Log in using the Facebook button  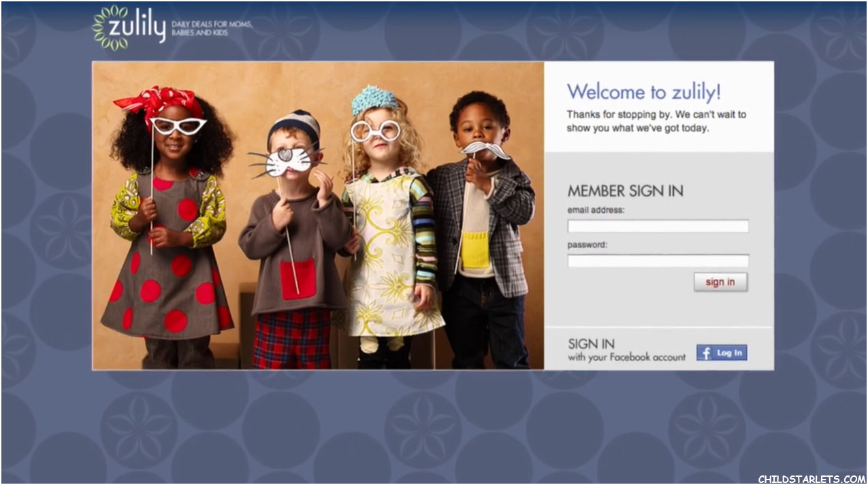(x=722, y=353)
